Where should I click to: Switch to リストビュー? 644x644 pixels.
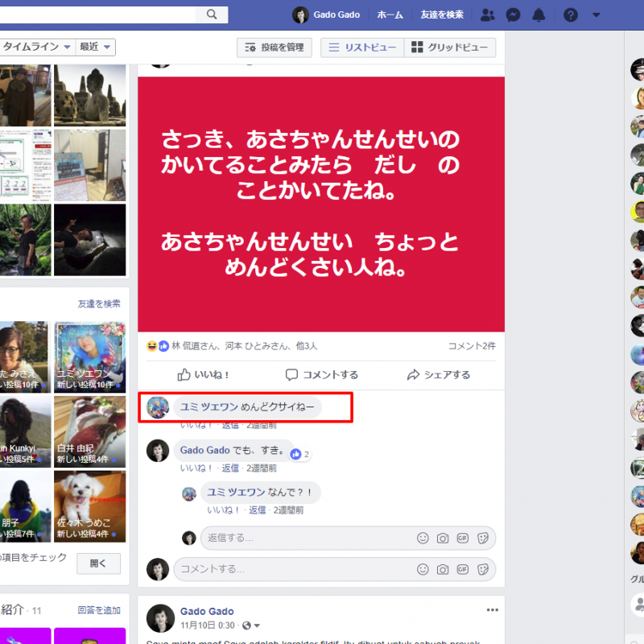(362, 47)
